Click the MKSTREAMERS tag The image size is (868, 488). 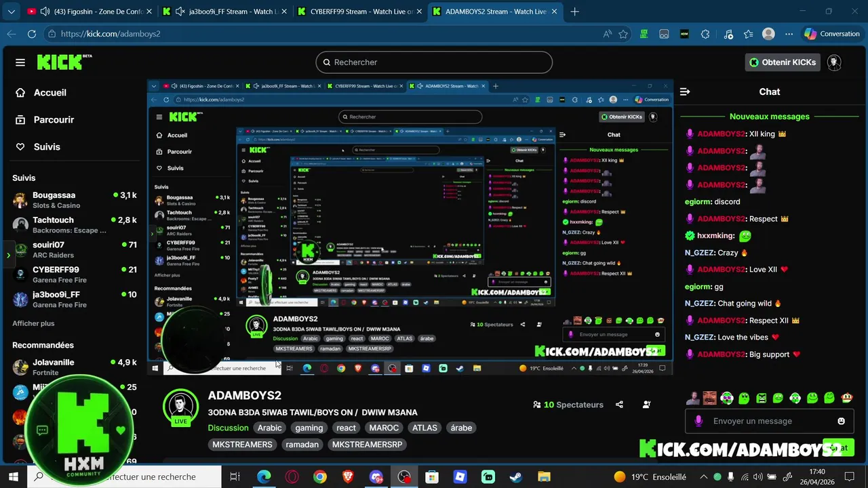(x=242, y=445)
